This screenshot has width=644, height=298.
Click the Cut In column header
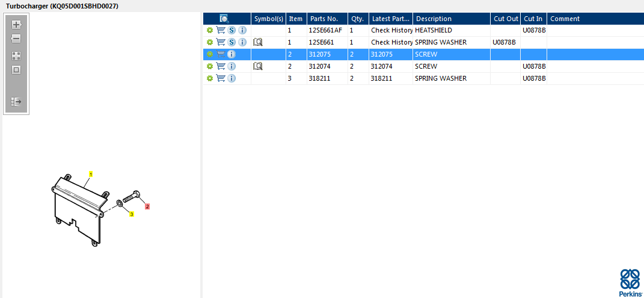click(533, 19)
